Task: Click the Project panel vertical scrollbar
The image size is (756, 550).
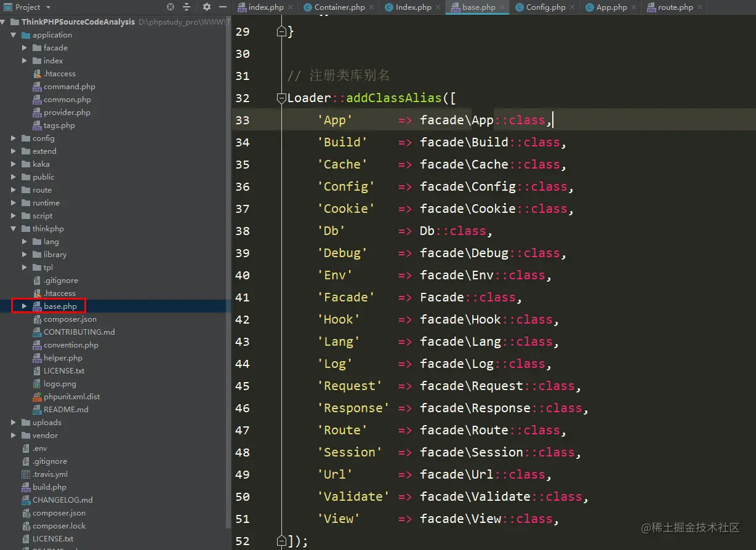Action: click(x=229, y=271)
